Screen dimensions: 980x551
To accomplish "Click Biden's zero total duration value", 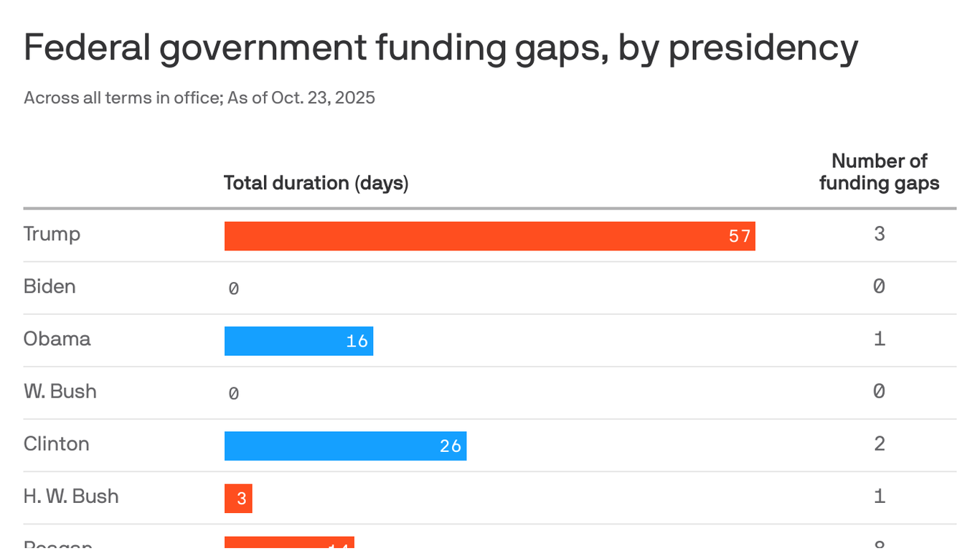I will [x=233, y=288].
